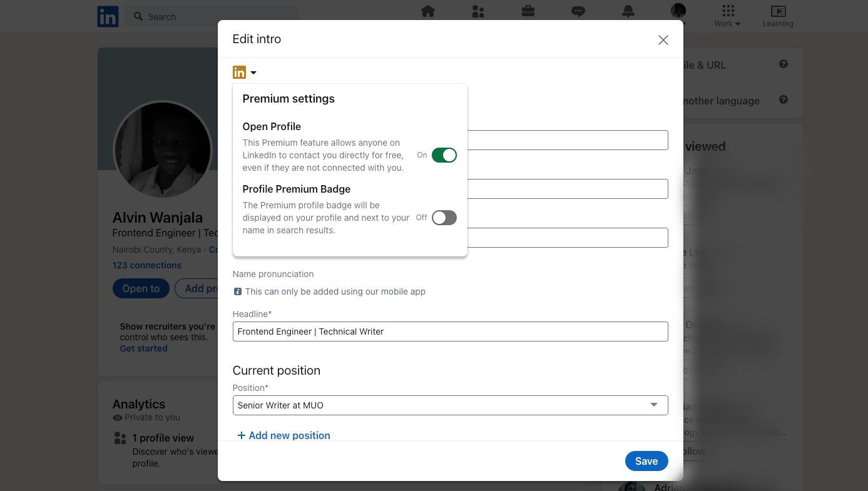The image size is (868, 491).
Task: Collapse the Premium settings dropdown arrow
Action: point(253,73)
